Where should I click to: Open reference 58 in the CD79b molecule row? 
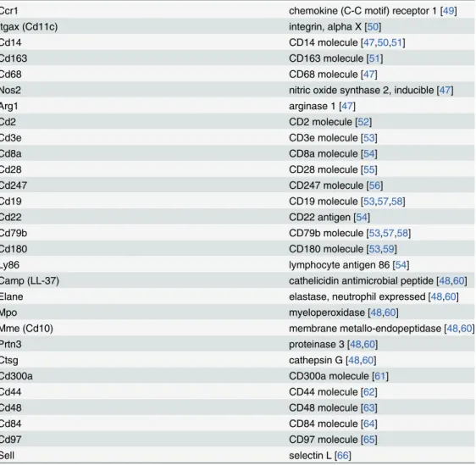(402, 233)
